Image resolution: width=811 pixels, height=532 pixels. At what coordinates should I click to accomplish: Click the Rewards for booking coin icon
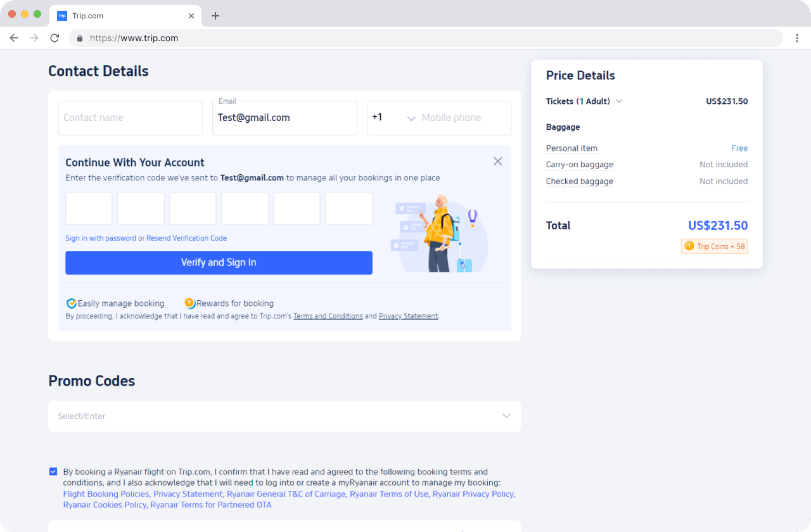pyautogui.click(x=190, y=303)
